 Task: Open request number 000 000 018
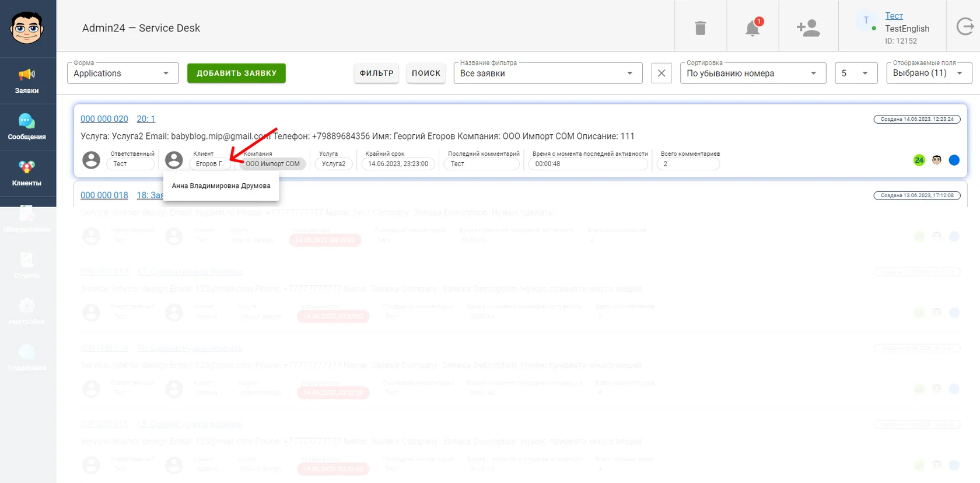(x=104, y=195)
